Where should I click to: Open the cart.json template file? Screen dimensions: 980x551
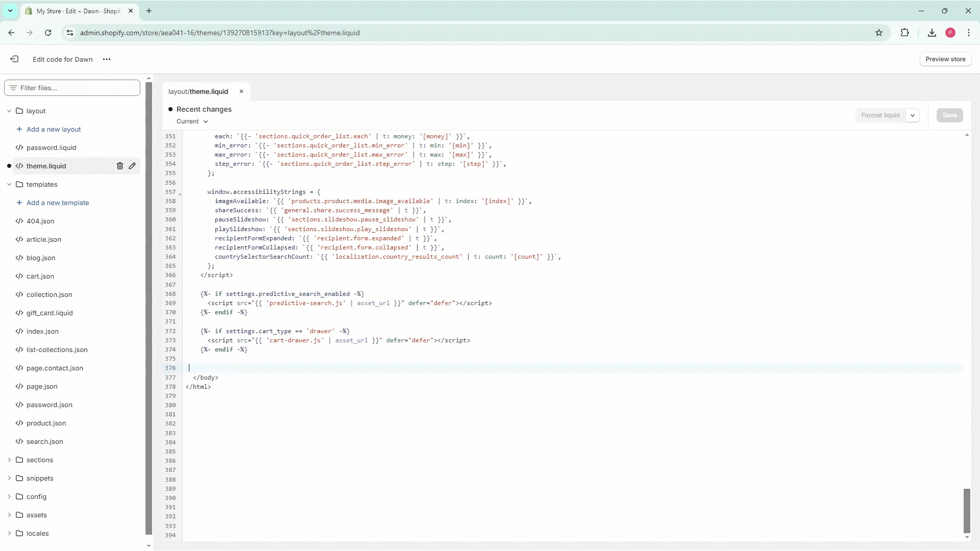coord(40,277)
